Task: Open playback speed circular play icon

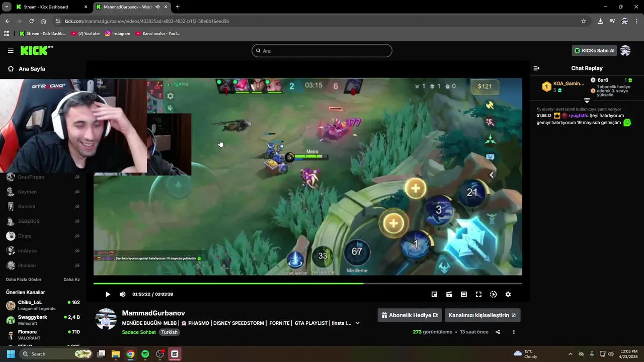Action: click(x=493, y=294)
